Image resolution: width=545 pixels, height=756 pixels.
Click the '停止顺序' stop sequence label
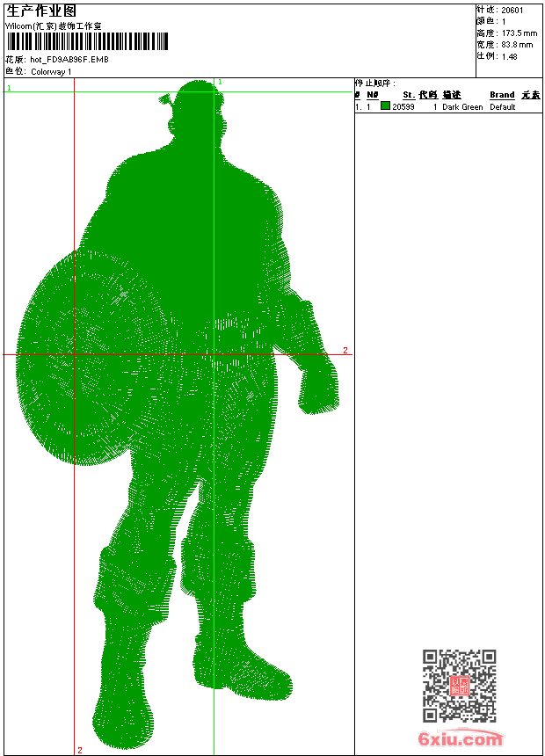coord(375,84)
